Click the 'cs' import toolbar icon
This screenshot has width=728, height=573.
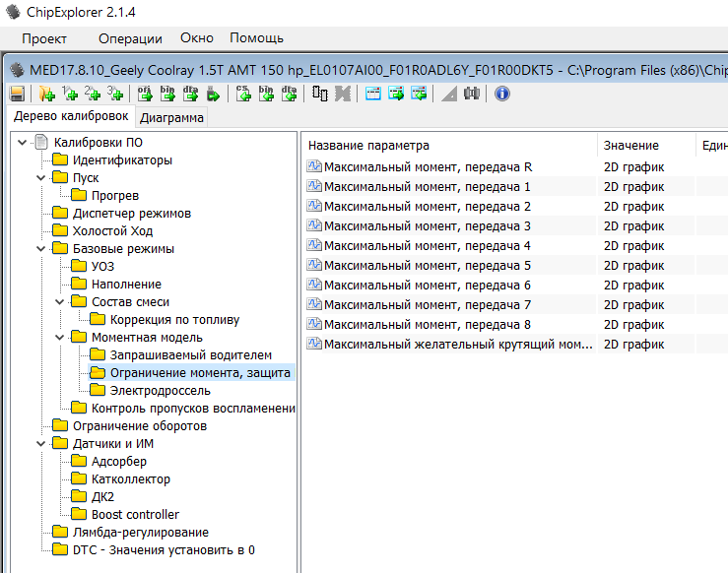point(243,94)
